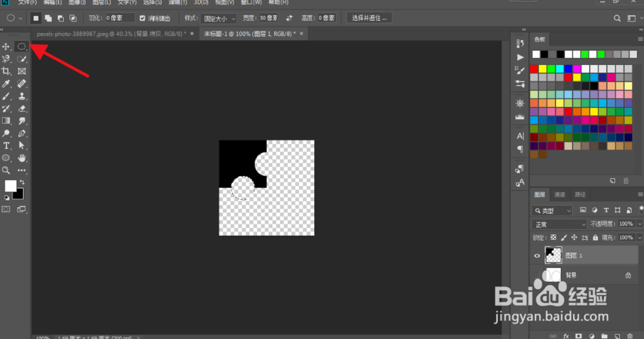
Task: Show the 背景 layer visibility box
Action: pyautogui.click(x=537, y=275)
